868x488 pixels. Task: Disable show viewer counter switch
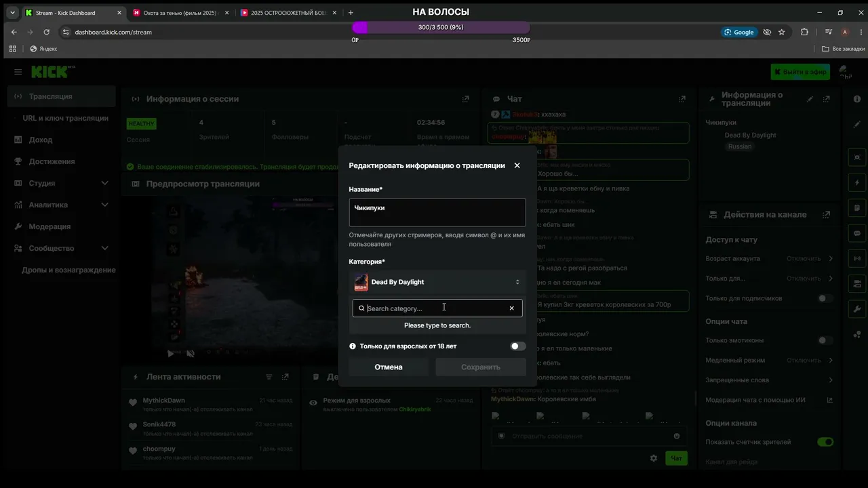825,442
